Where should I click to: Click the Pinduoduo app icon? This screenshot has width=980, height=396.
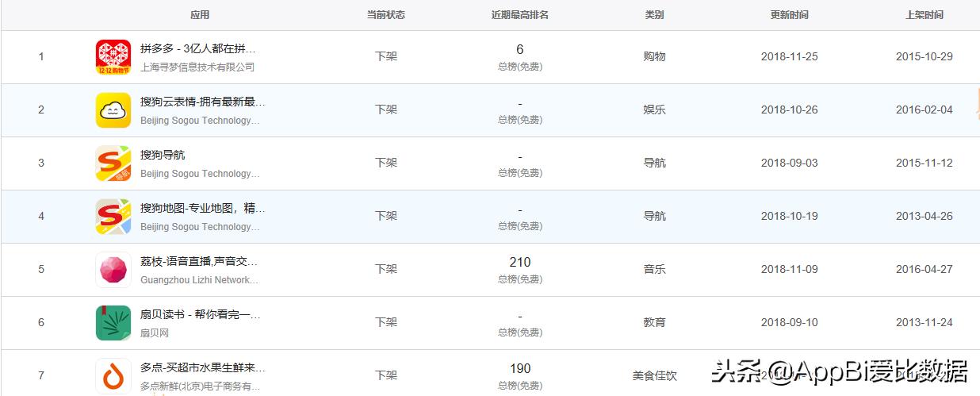[113, 57]
